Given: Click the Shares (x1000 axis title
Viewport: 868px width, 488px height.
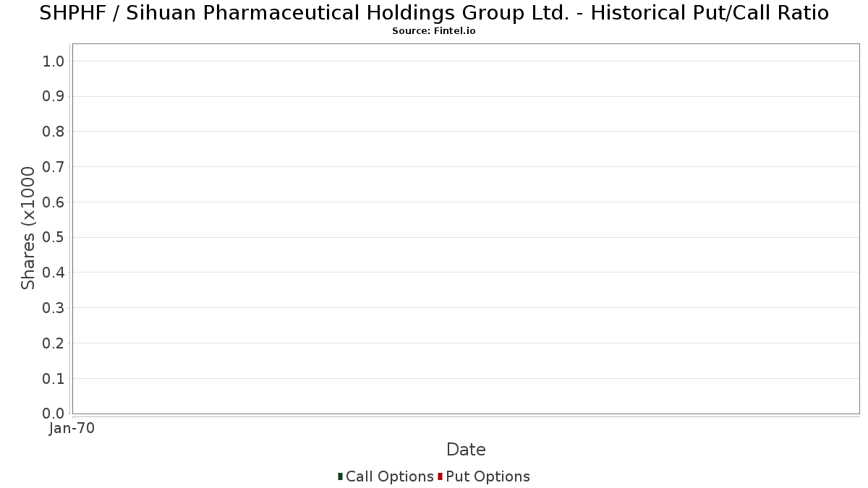Looking at the screenshot, I should pyautogui.click(x=28, y=228).
